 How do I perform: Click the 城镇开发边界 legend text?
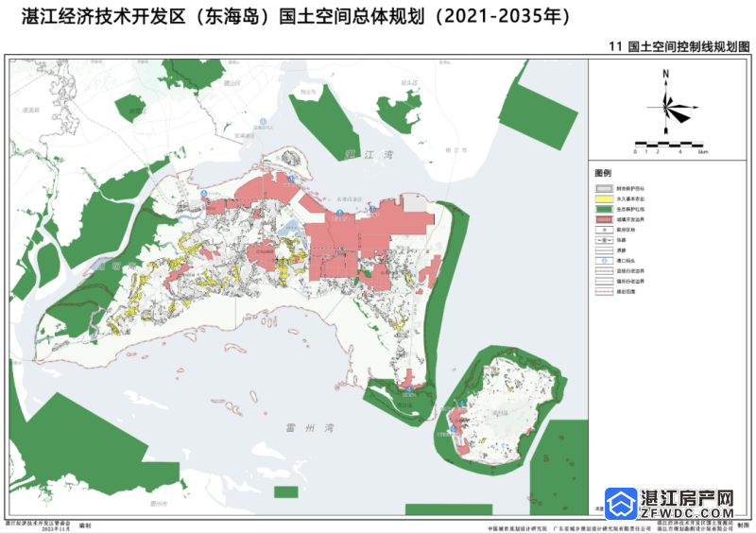(630, 219)
